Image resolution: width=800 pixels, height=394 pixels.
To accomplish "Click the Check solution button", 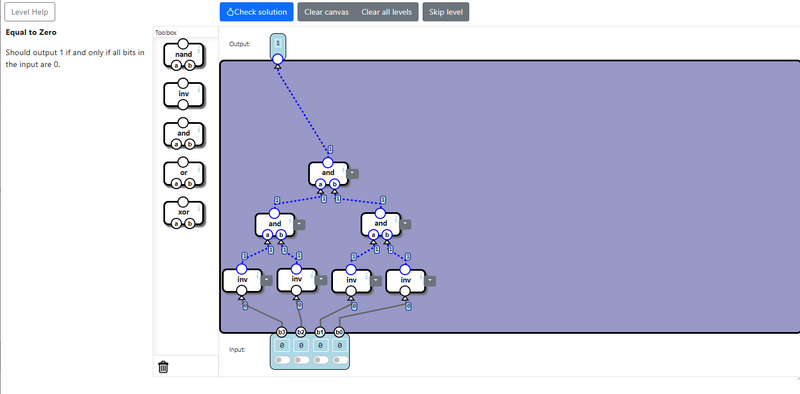I will coord(257,12).
